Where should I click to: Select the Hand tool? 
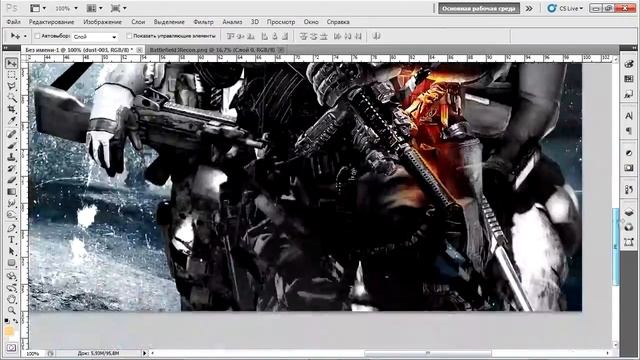11,299
